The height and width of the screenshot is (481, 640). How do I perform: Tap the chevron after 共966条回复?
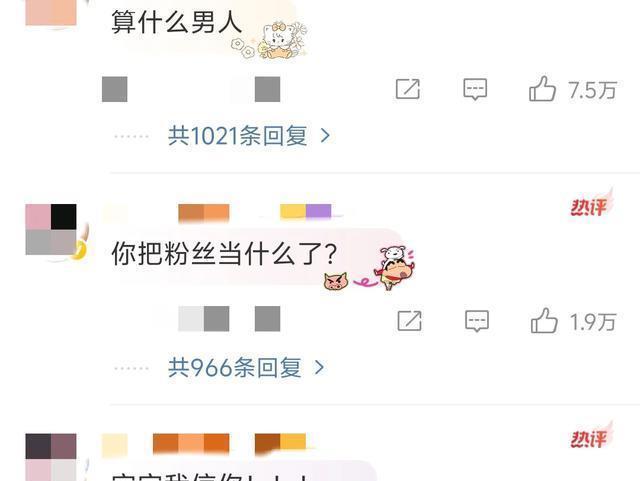319,367
